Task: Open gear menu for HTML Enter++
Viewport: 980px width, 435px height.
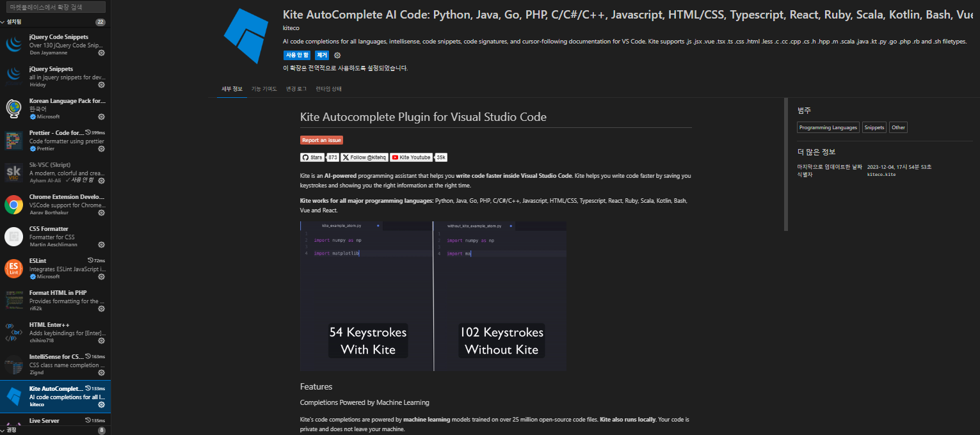Action: [x=101, y=341]
